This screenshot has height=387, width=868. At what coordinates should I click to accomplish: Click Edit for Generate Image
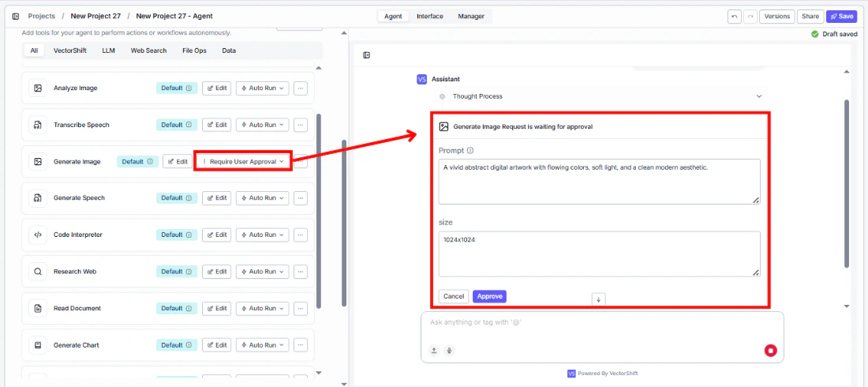click(178, 161)
